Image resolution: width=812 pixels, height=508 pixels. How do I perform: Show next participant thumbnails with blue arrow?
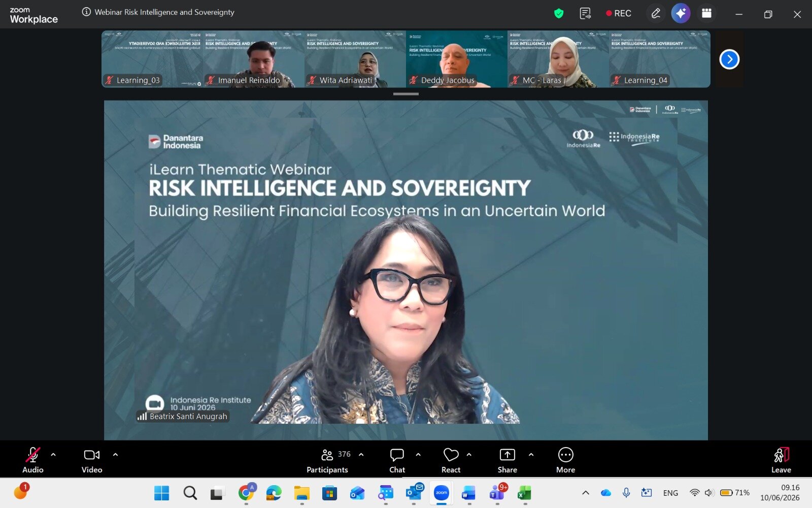click(729, 59)
